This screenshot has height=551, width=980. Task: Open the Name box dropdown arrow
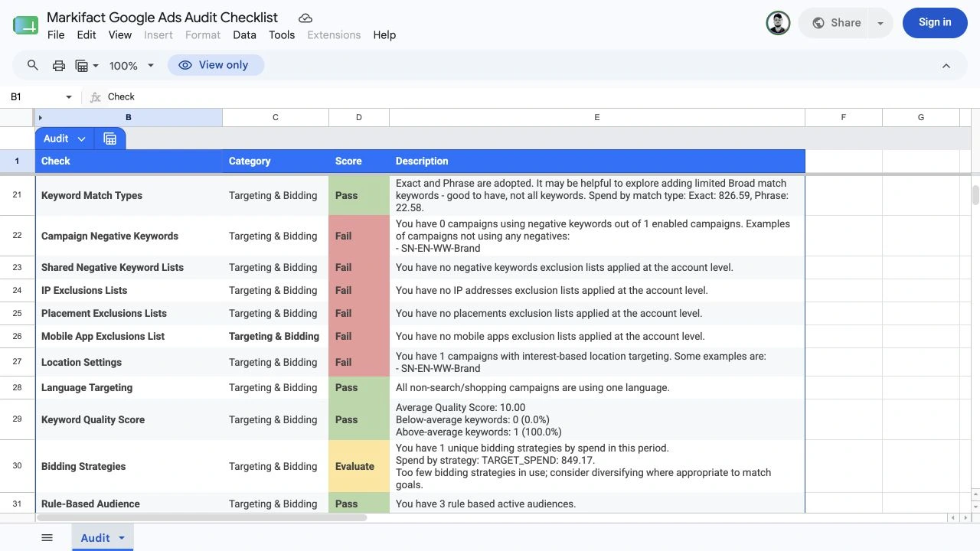[69, 97]
